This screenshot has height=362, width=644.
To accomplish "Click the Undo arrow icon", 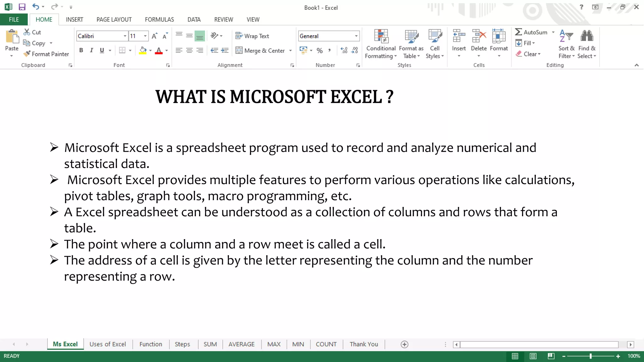I will click(36, 7).
